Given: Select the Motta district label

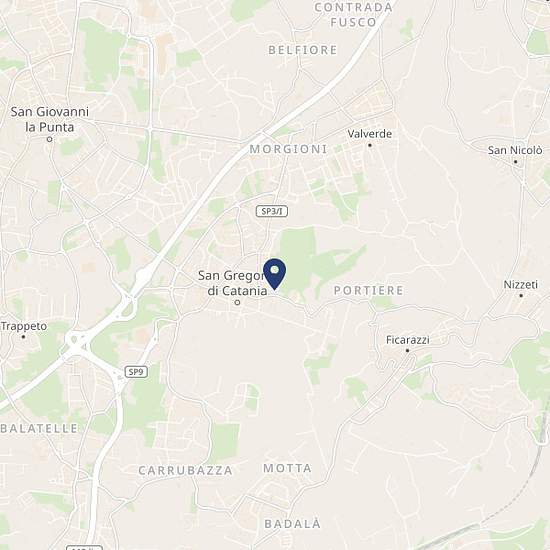Looking at the screenshot, I should click(x=287, y=468).
